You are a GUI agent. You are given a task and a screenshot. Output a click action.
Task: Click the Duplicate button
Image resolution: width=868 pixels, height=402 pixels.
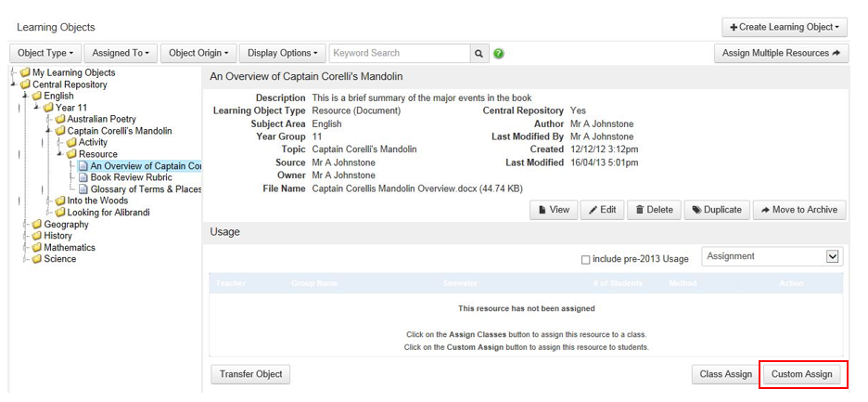pyautogui.click(x=716, y=210)
